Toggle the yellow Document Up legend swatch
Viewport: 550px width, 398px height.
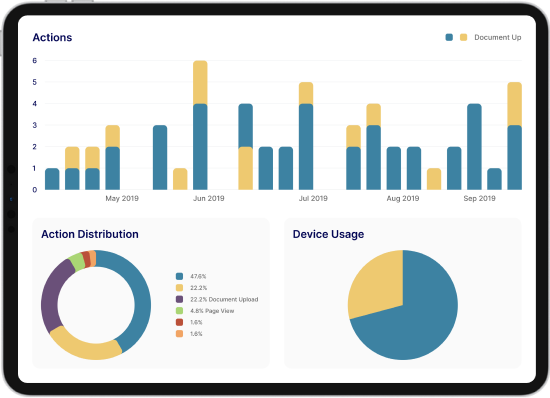coord(463,37)
